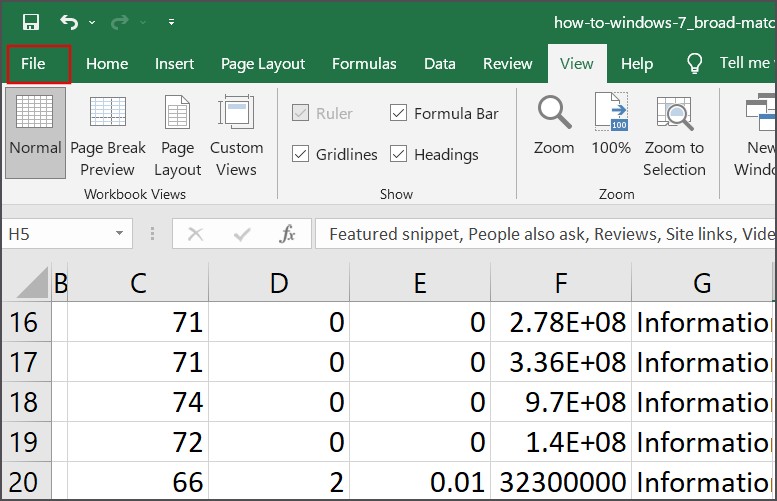
Task: Toggle the Gridlines checkbox
Action: pos(300,154)
